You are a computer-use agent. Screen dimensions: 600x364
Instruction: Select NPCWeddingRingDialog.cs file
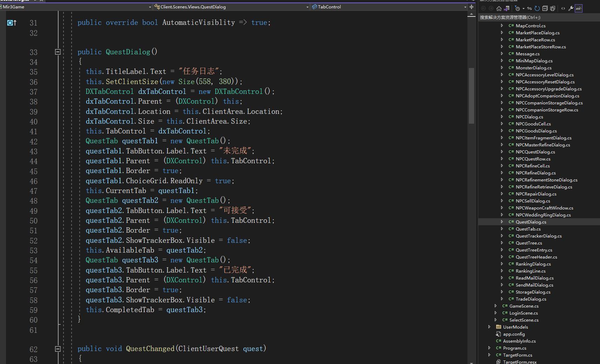click(x=543, y=215)
